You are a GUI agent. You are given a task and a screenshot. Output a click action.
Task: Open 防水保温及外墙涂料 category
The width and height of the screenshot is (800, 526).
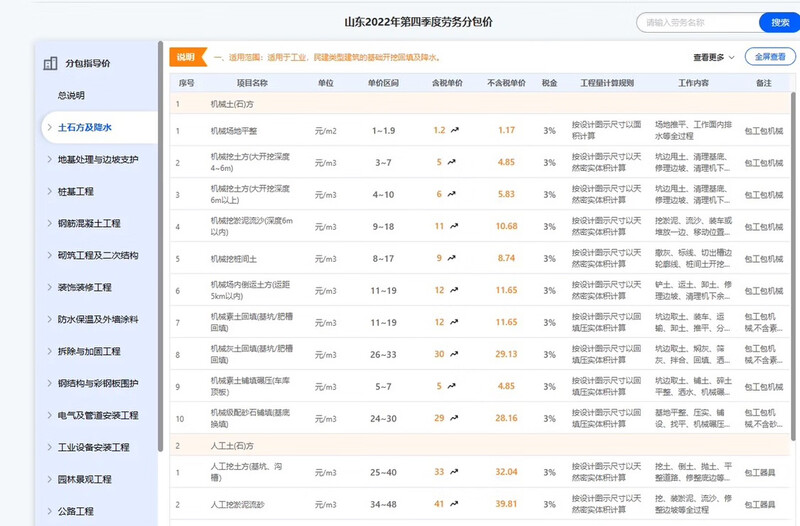(x=97, y=319)
